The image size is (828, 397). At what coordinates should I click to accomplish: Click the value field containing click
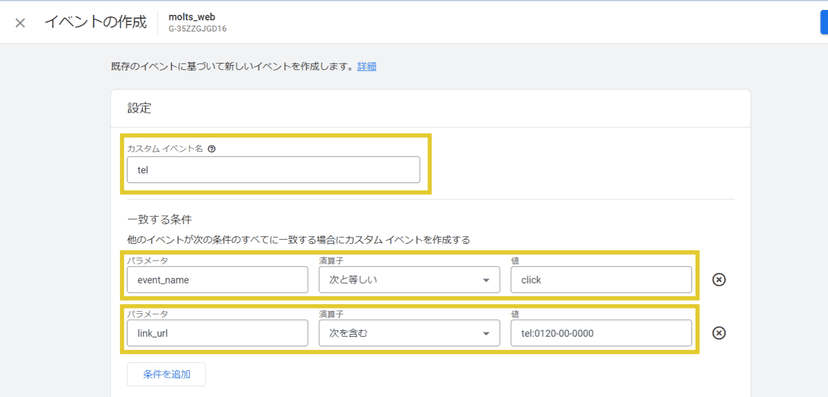coord(601,280)
